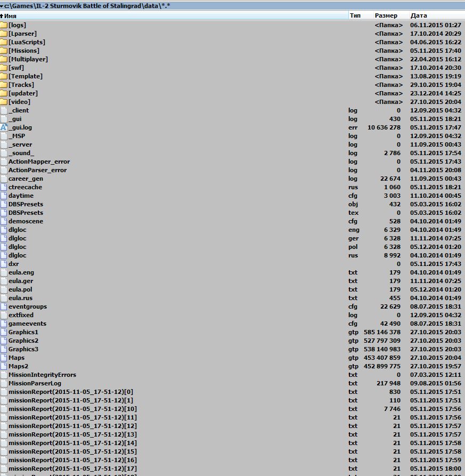Open the directory history dropdown arrow in path bar
Screen dimensions: 465x476
2,6
